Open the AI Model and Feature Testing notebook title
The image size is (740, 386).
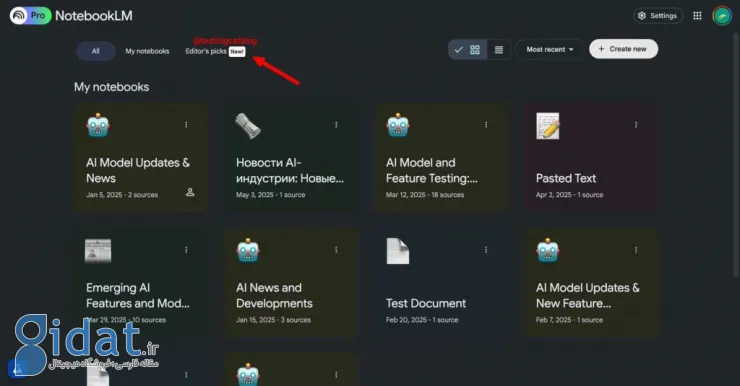[x=431, y=170]
